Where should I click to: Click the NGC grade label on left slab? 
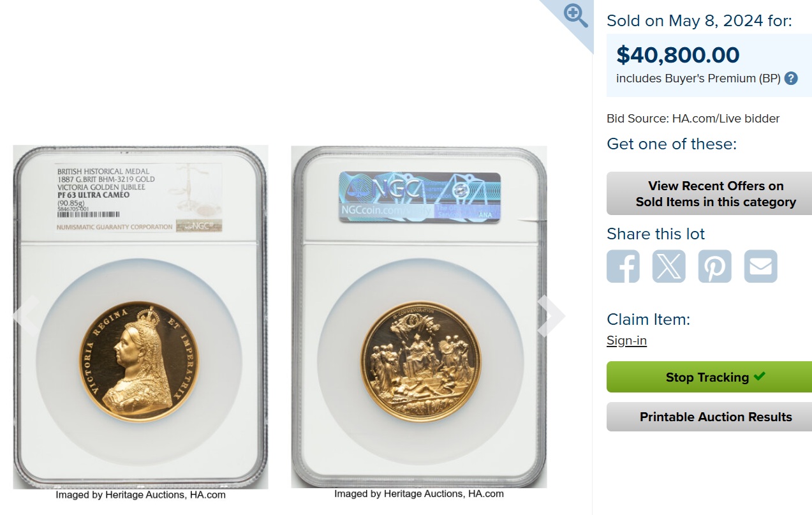tap(139, 199)
